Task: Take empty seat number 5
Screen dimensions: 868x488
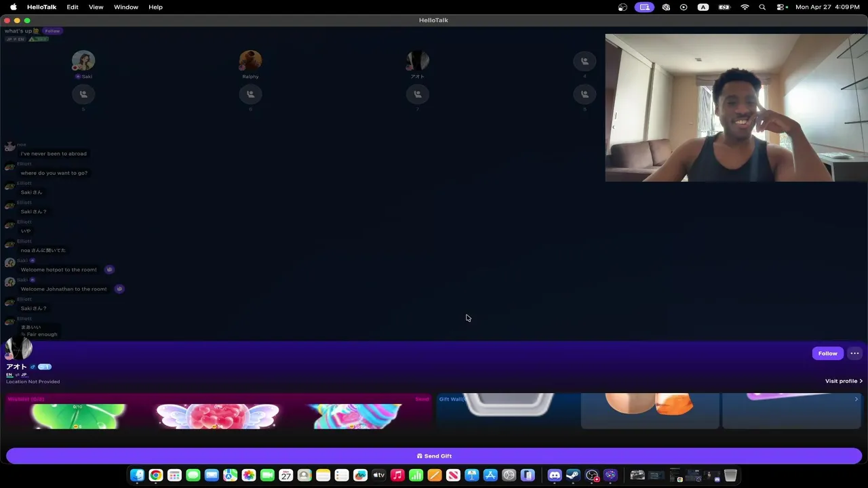Action: (x=83, y=94)
